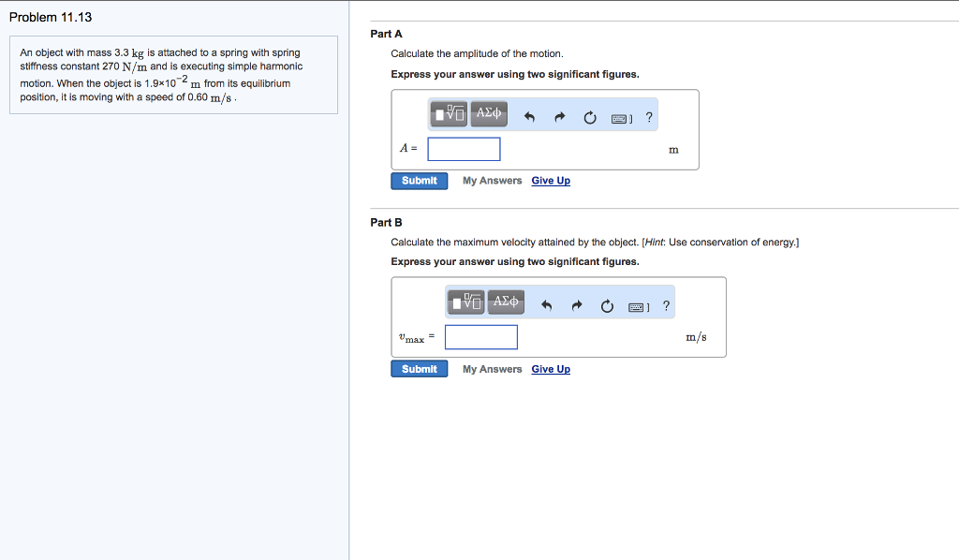This screenshot has width=959, height=560.
Task: Click the undo arrow in Part A
Action: click(x=529, y=118)
